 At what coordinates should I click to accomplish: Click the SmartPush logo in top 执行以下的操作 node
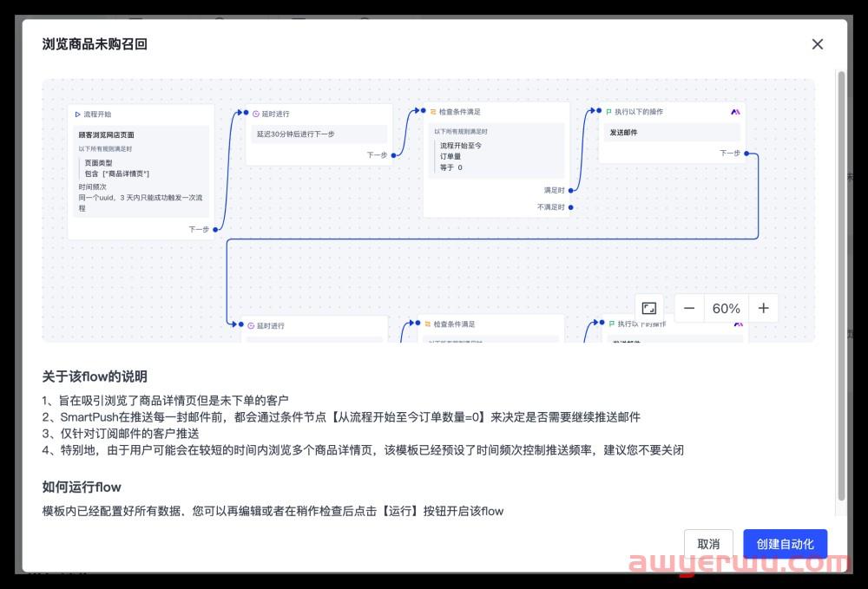pyautogui.click(x=735, y=112)
